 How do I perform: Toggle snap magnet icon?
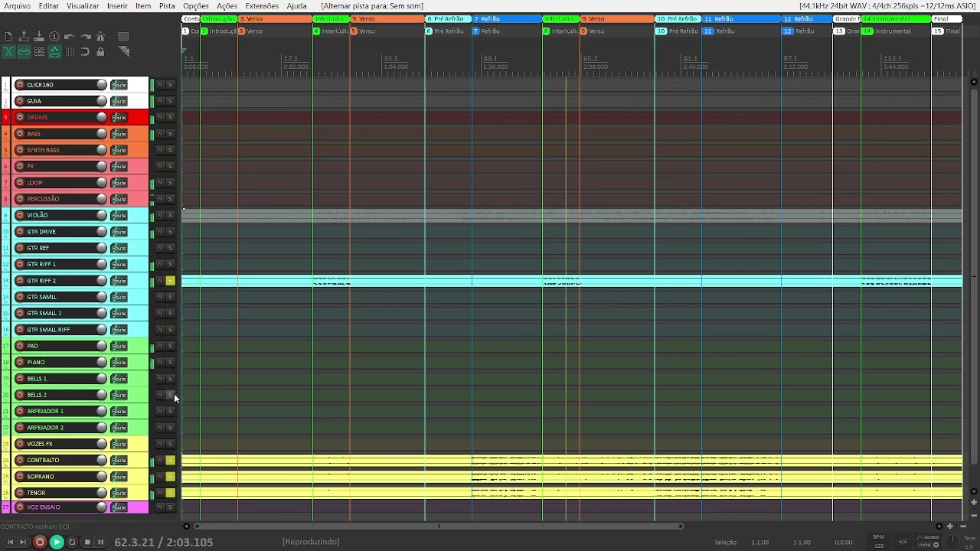click(x=85, y=52)
